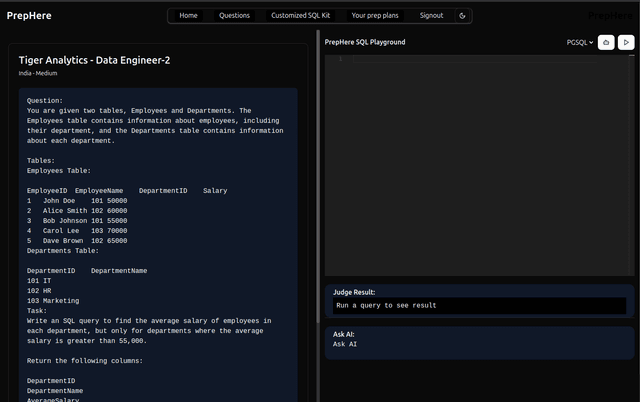This screenshot has height=402, width=640.
Task: Click the 102 HR department row
Action: (39, 291)
